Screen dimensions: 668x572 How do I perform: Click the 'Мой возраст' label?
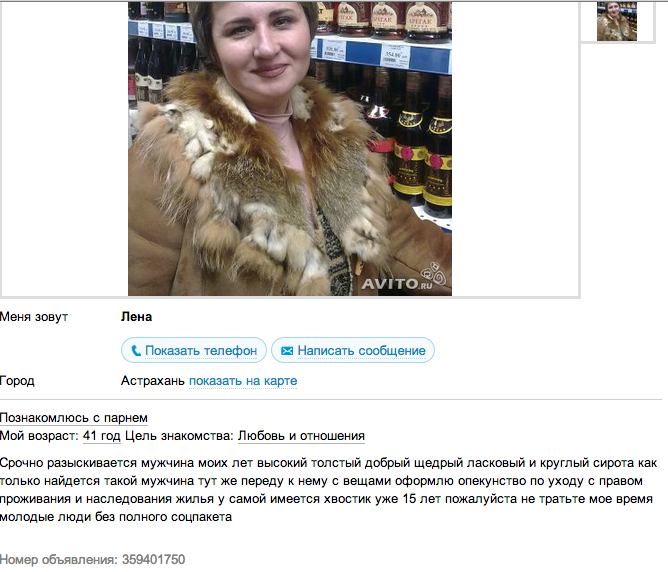click(39, 436)
